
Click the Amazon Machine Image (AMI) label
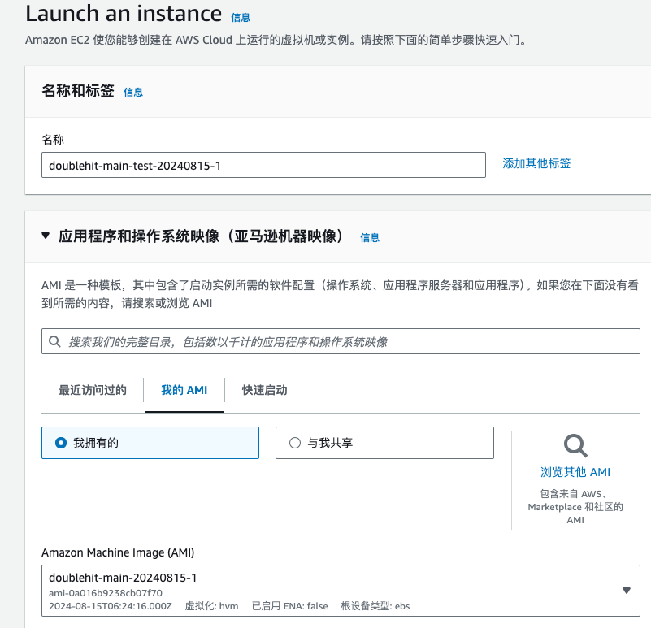(118, 552)
